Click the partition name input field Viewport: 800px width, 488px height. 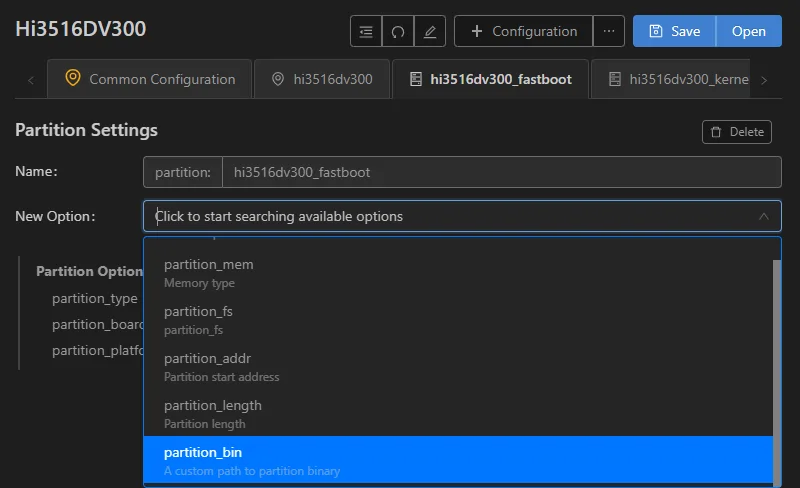[x=502, y=173]
